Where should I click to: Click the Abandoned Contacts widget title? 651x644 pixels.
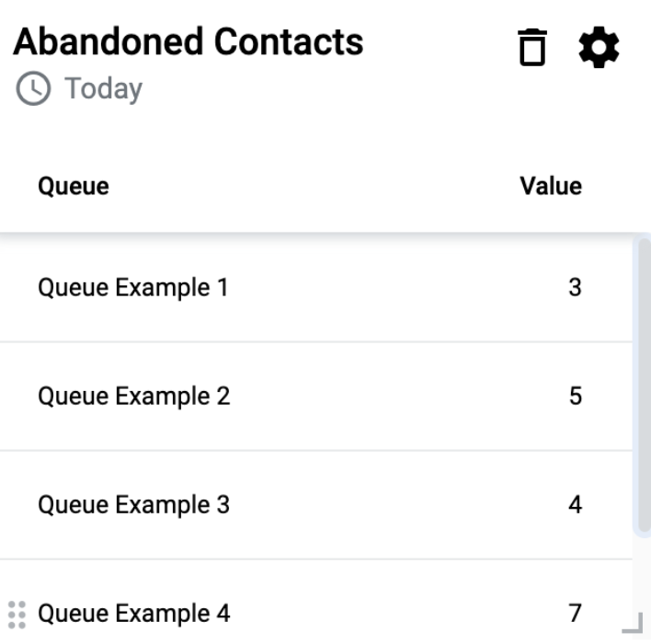[x=188, y=41]
